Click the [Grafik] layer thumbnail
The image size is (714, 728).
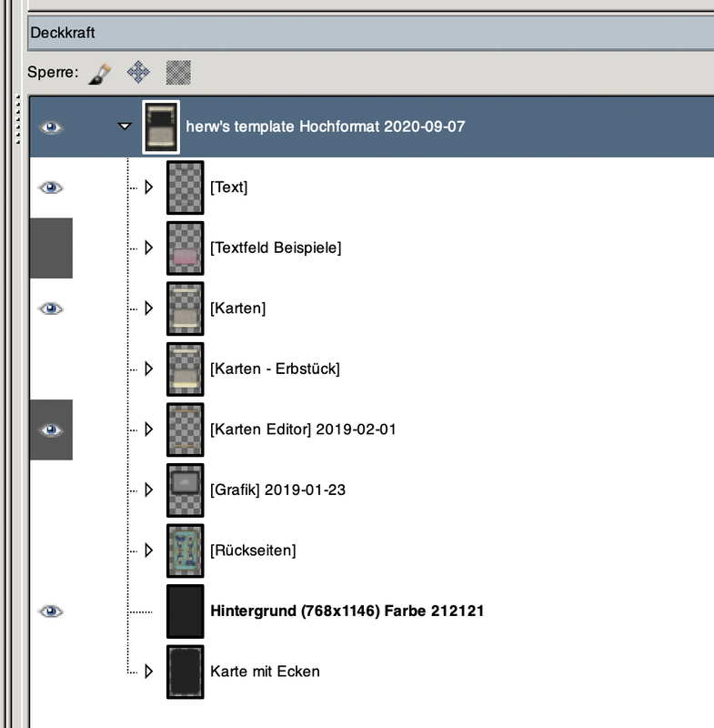coord(186,490)
